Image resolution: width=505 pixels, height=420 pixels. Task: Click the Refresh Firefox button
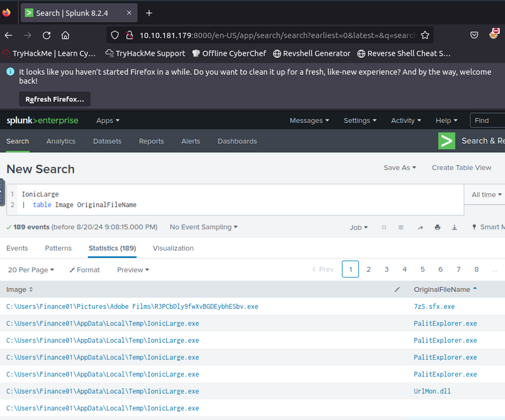(x=55, y=99)
